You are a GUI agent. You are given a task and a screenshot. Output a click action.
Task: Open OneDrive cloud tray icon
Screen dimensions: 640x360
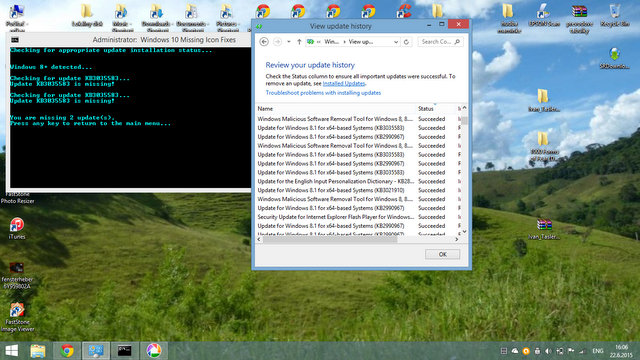click(x=515, y=351)
